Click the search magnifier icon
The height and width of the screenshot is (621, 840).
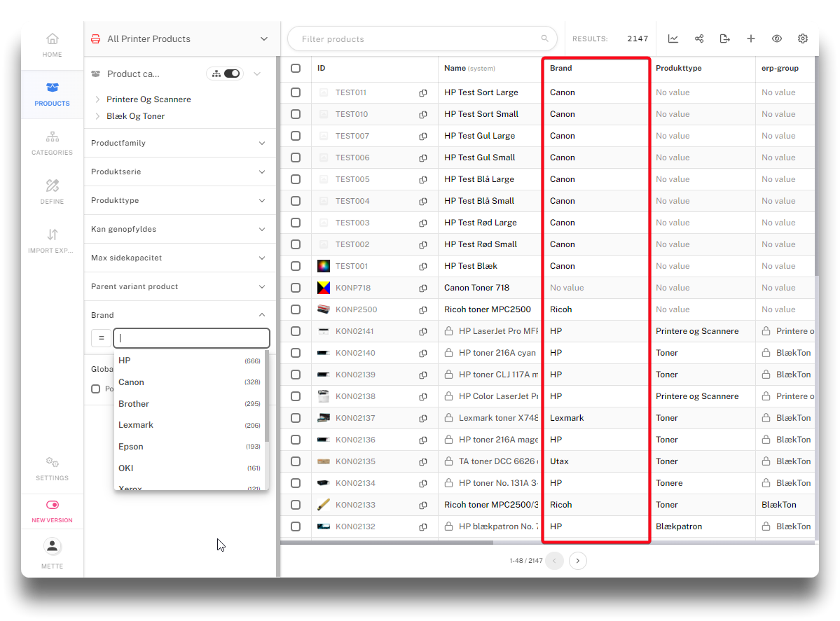pos(544,39)
